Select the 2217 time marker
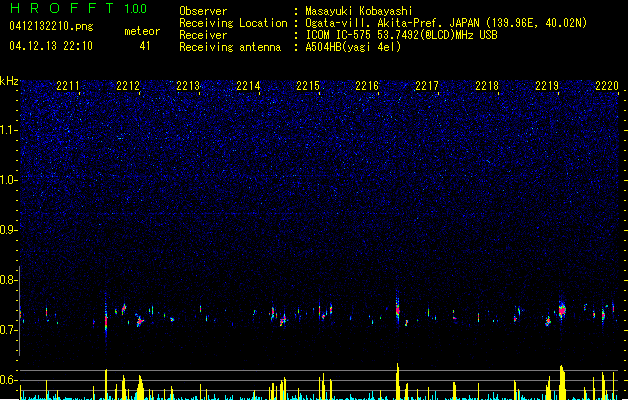 click(427, 86)
